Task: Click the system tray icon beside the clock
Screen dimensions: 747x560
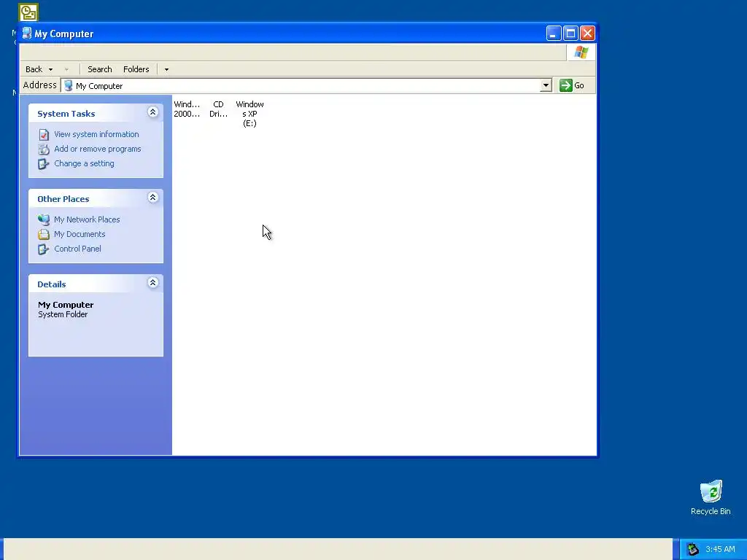Action: coord(692,550)
